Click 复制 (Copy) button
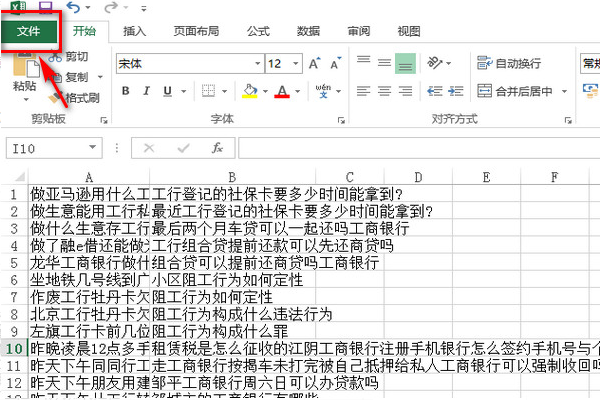The image size is (600, 400). click(70, 77)
